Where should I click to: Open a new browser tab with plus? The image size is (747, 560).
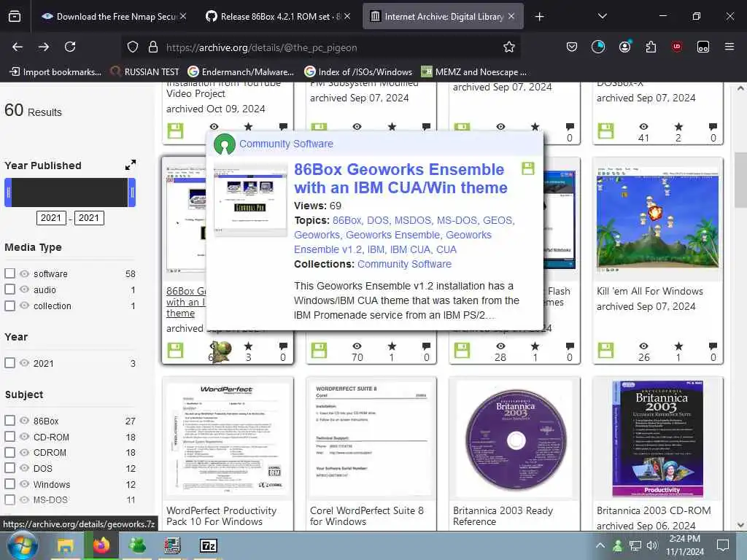(x=539, y=17)
